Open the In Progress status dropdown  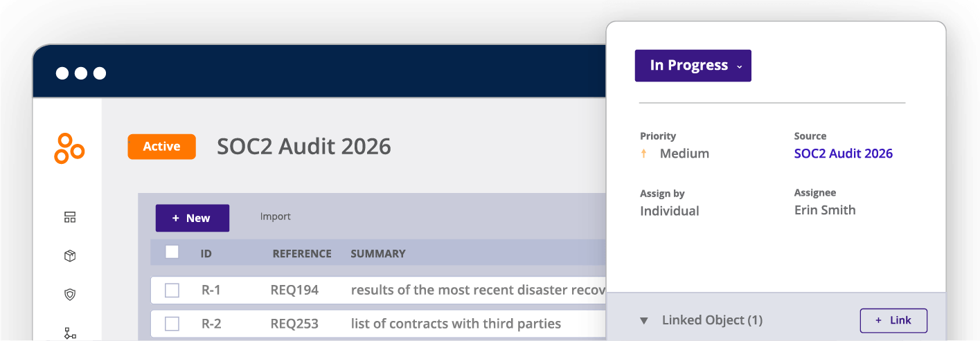pyautogui.click(x=693, y=66)
